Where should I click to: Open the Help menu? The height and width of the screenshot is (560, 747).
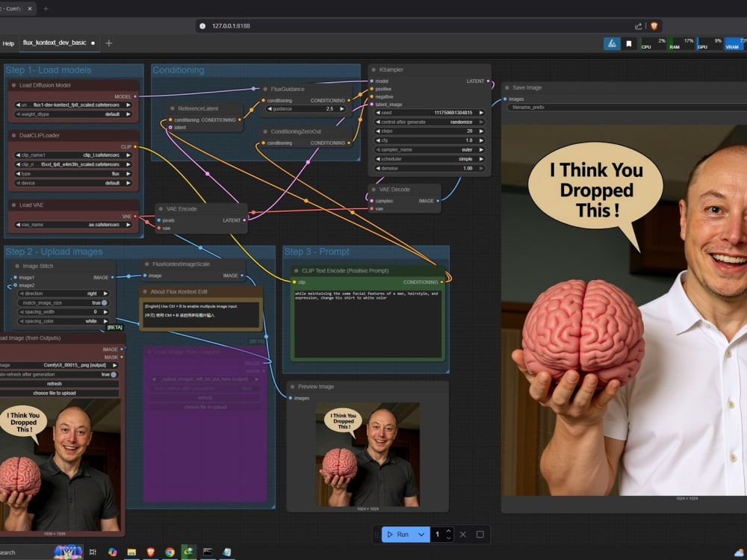click(8, 43)
